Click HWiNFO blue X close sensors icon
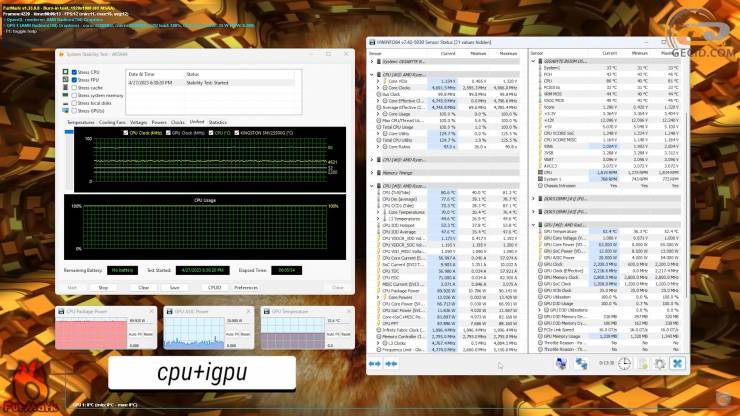 click(677, 363)
